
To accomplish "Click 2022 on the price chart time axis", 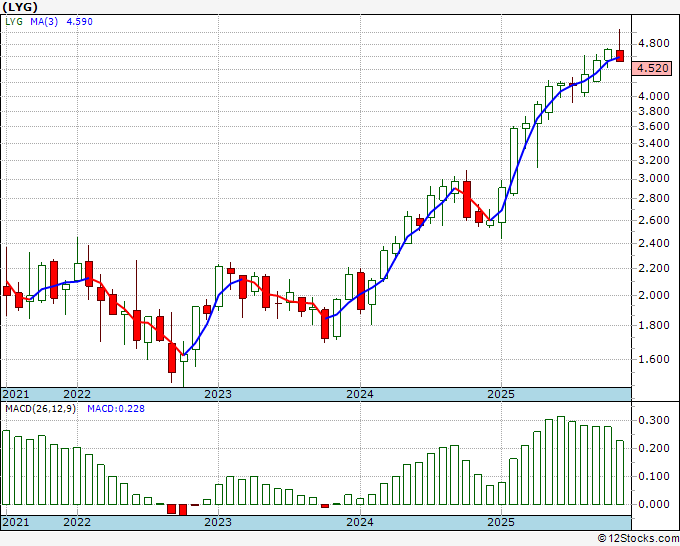I will [77, 394].
